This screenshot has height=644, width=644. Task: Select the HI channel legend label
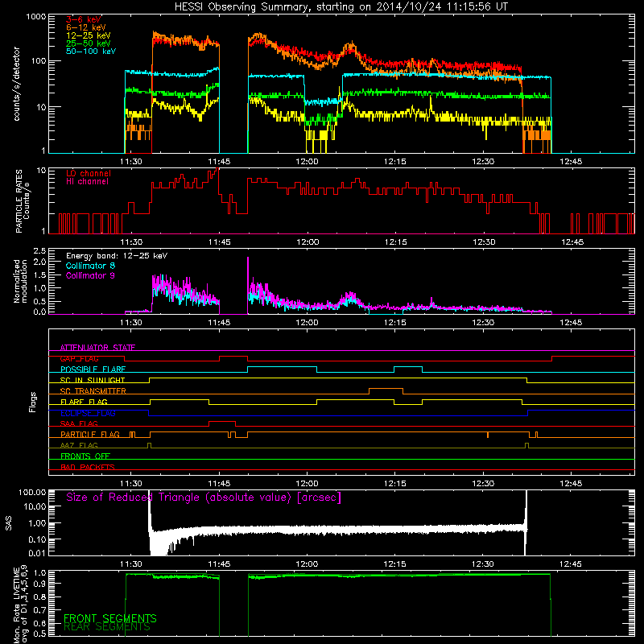[87, 181]
